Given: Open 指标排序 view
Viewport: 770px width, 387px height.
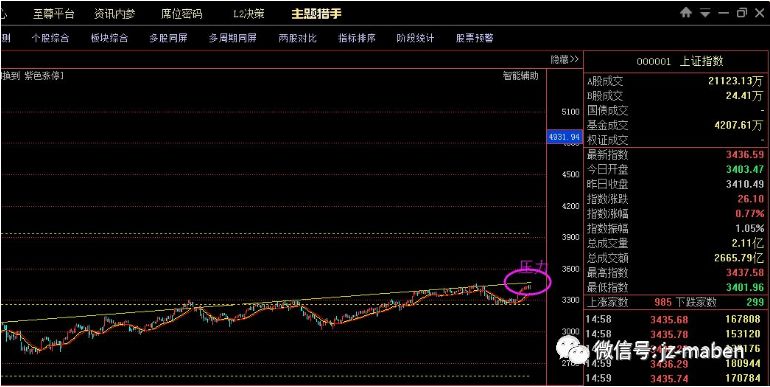Looking at the screenshot, I should pyautogui.click(x=357, y=38).
